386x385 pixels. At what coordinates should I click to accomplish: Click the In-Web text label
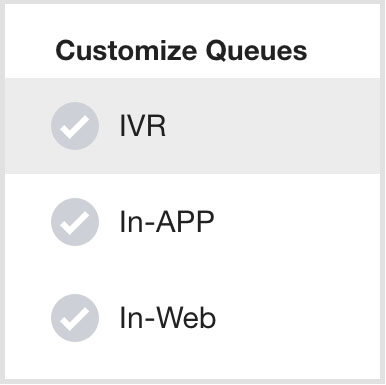168,318
